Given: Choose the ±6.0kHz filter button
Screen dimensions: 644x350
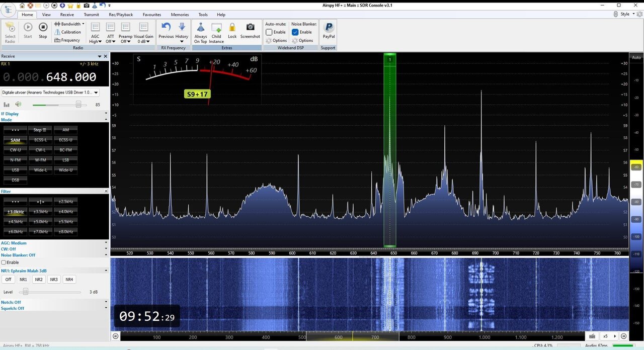Looking at the screenshot, I should pos(16,231).
